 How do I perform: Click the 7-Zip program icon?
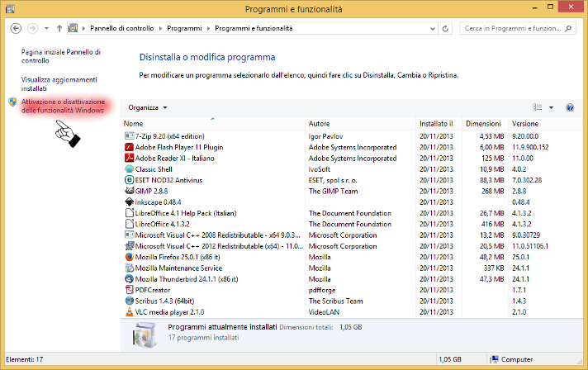130,135
